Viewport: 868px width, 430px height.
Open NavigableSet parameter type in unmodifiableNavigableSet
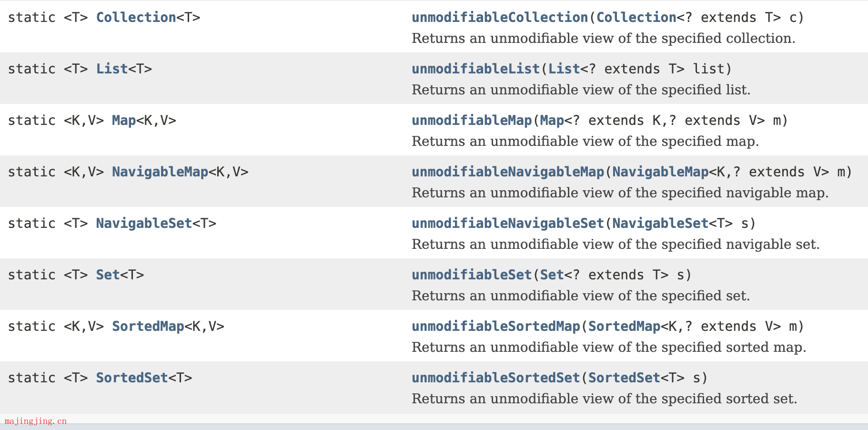(x=660, y=223)
